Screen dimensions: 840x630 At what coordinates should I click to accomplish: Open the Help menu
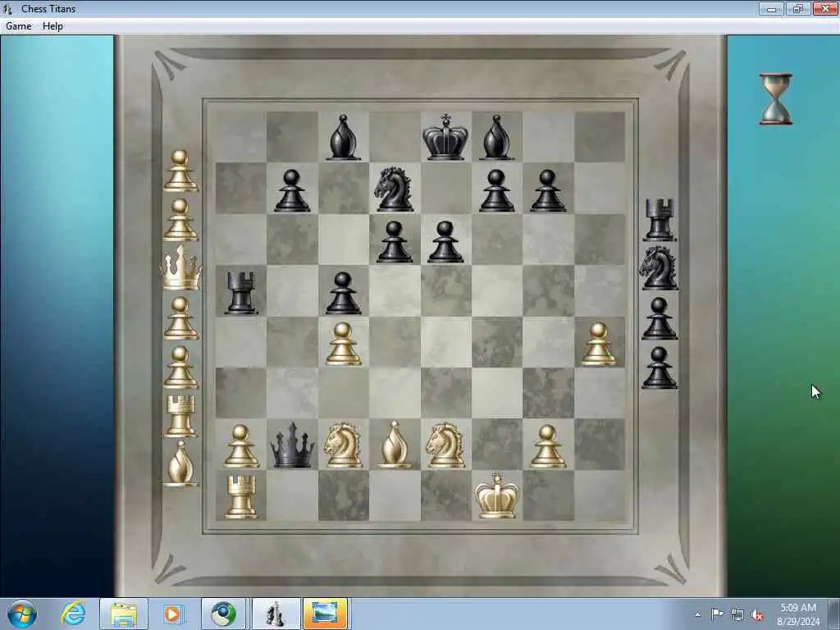click(x=52, y=25)
